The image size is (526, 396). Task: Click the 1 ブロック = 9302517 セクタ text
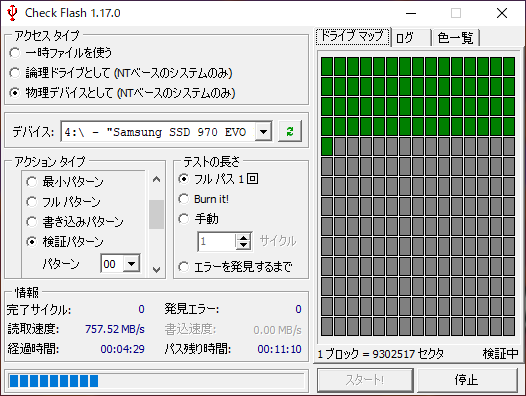coord(381,354)
